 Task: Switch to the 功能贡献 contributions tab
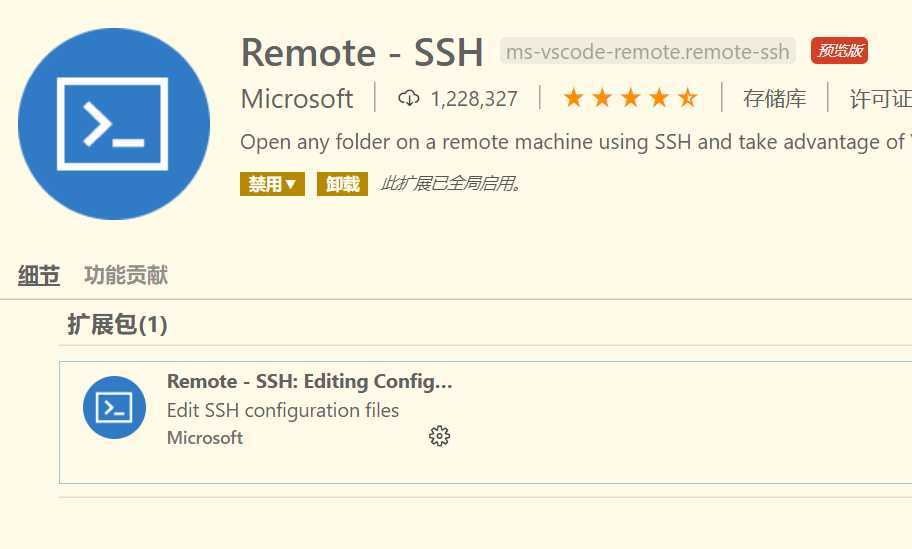coord(126,275)
